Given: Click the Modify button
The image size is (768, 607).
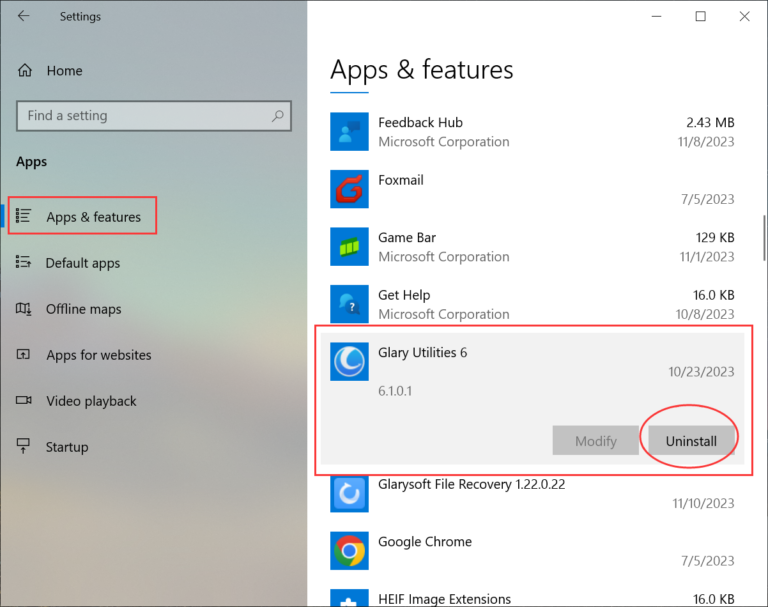Looking at the screenshot, I should [595, 441].
